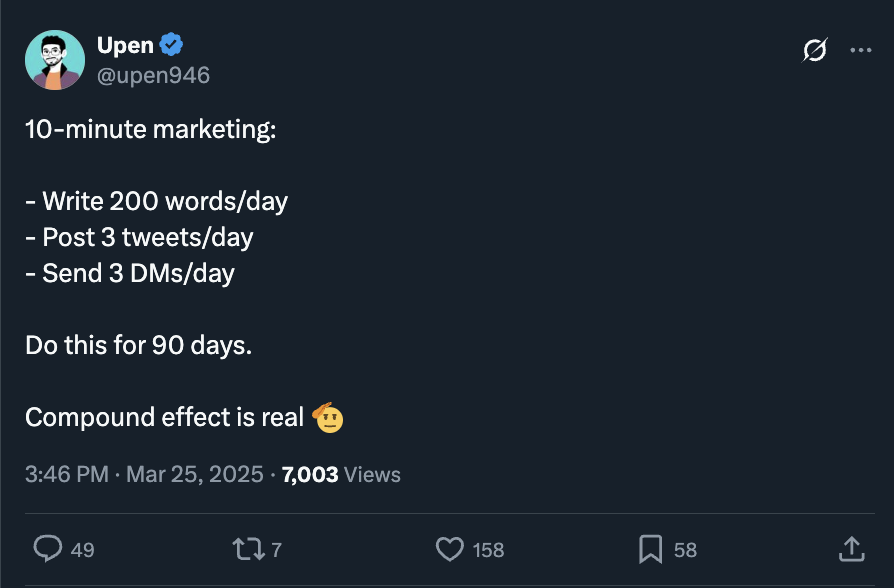Open the three-dot more options menu
Image resolution: width=894 pixels, height=588 pixels.
(x=860, y=50)
